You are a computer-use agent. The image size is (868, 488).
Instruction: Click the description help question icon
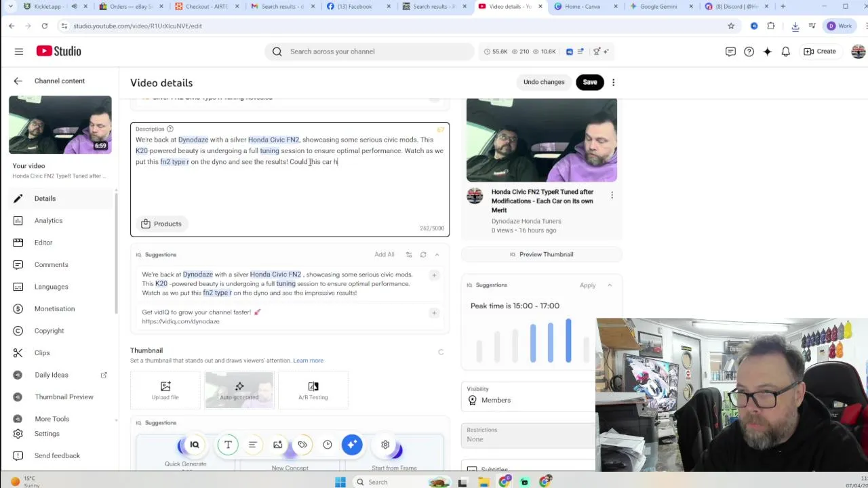[x=170, y=129]
